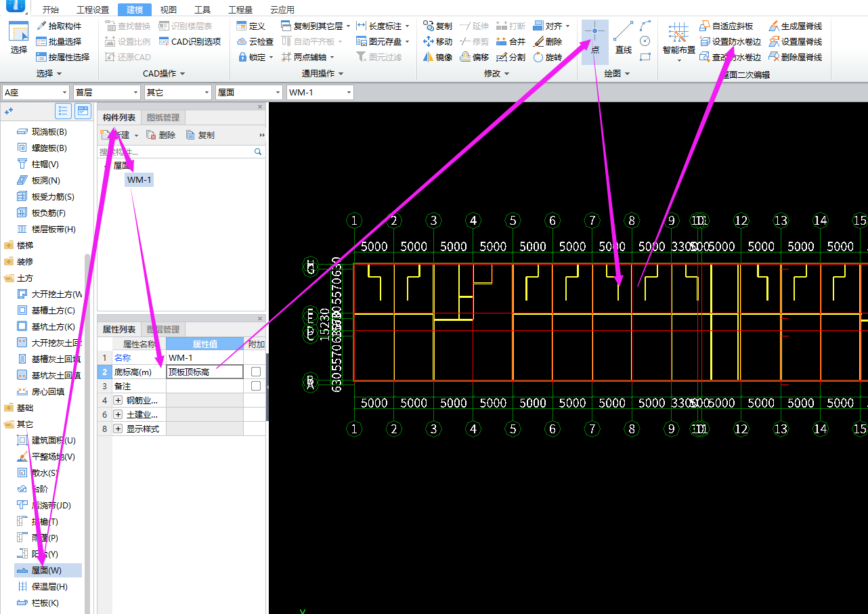Click the 底标高 value field
Viewport: 868px width, 614px height.
tap(204, 372)
